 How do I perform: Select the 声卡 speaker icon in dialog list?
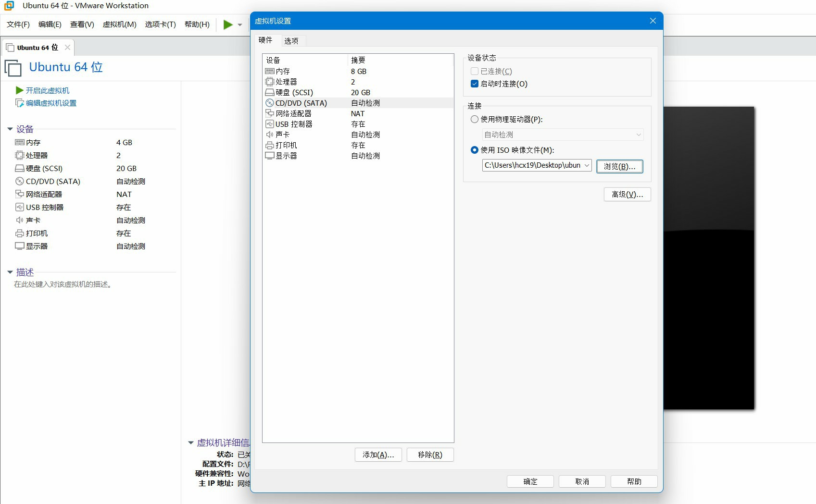tap(270, 135)
